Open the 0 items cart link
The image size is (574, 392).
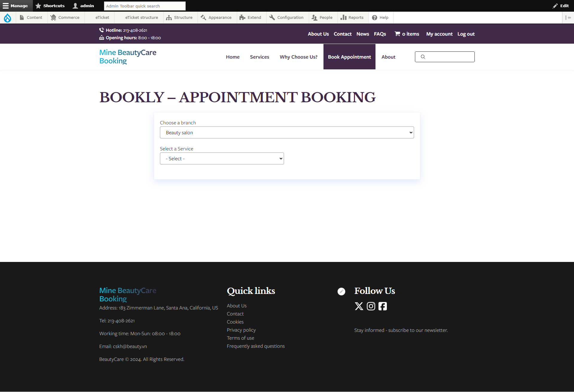(x=410, y=34)
